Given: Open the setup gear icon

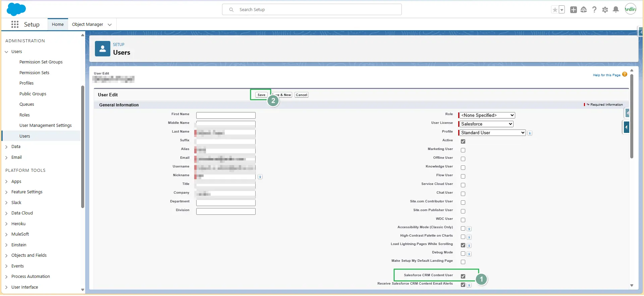Looking at the screenshot, I should point(605,10).
